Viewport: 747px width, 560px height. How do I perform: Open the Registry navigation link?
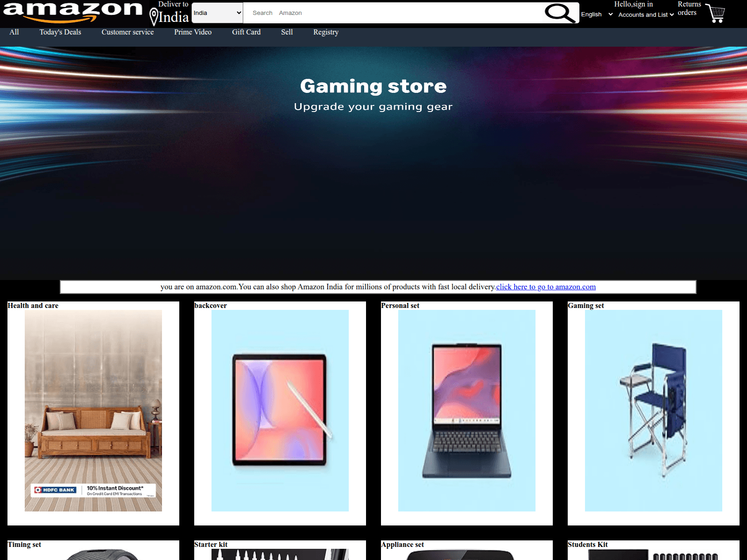[x=326, y=32]
